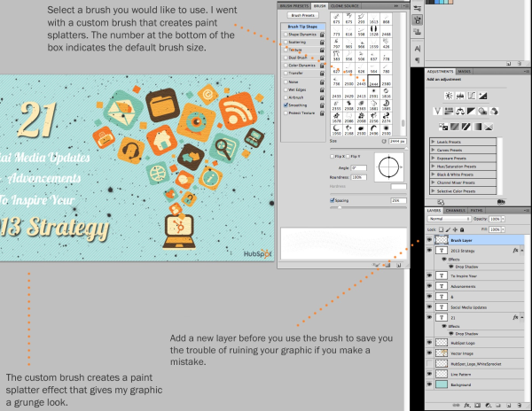Add a Brightness/Contrast adjustment
Image resolution: width=532 pixels, height=411 pixels.
[x=449, y=96]
